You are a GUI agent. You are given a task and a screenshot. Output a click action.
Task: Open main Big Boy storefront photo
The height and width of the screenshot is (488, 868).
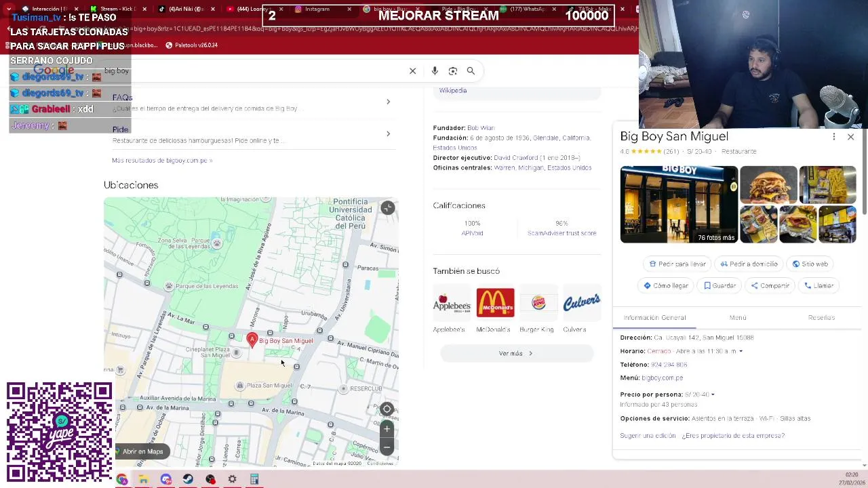pyautogui.click(x=679, y=204)
